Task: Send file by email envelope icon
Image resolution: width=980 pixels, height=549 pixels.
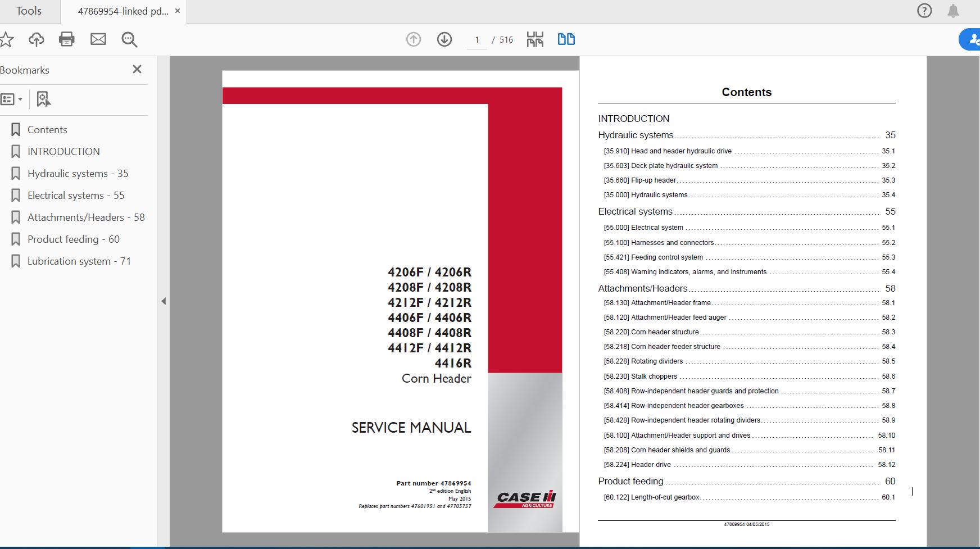Action: pyautogui.click(x=98, y=39)
